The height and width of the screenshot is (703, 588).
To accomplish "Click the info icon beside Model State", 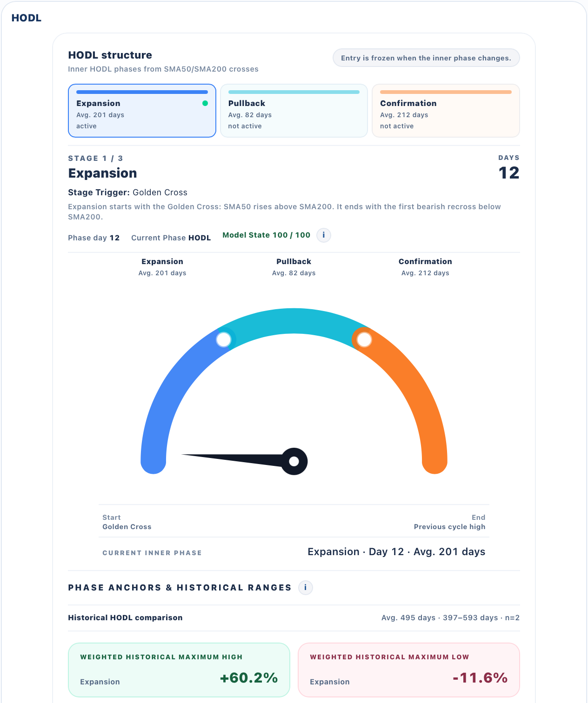I will click(324, 235).
